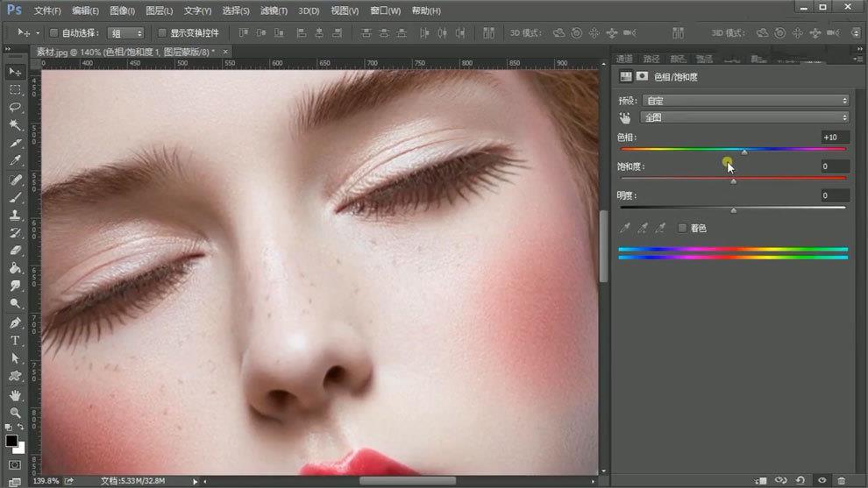
Task: Tick the 自动选择 (Auto-Select) checkbox
Action: coord(53,33)
